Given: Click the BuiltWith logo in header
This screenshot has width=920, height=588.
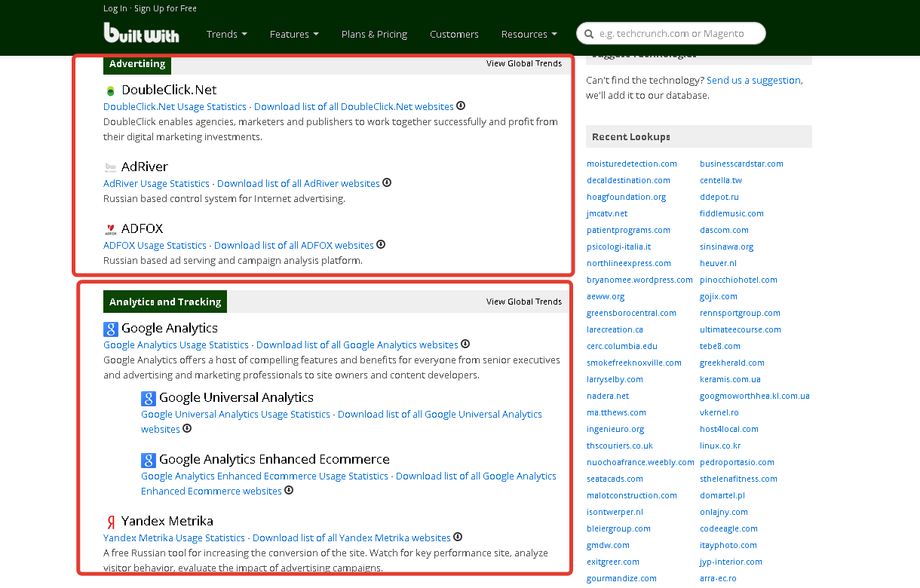Looking at the screenshot, I should (141, 33).
